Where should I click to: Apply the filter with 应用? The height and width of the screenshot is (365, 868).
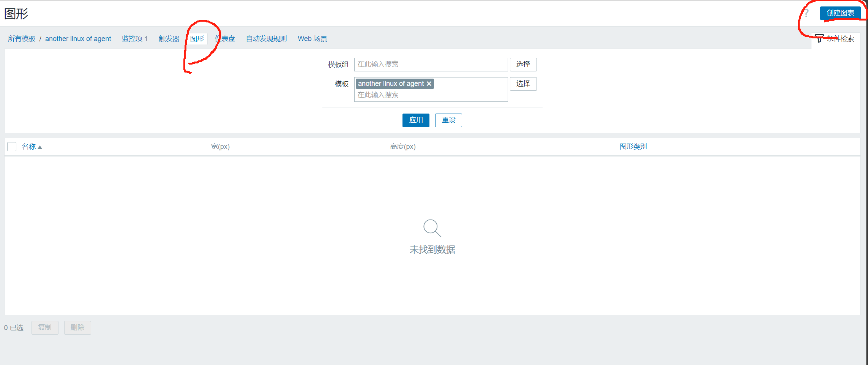coord(416,120)
